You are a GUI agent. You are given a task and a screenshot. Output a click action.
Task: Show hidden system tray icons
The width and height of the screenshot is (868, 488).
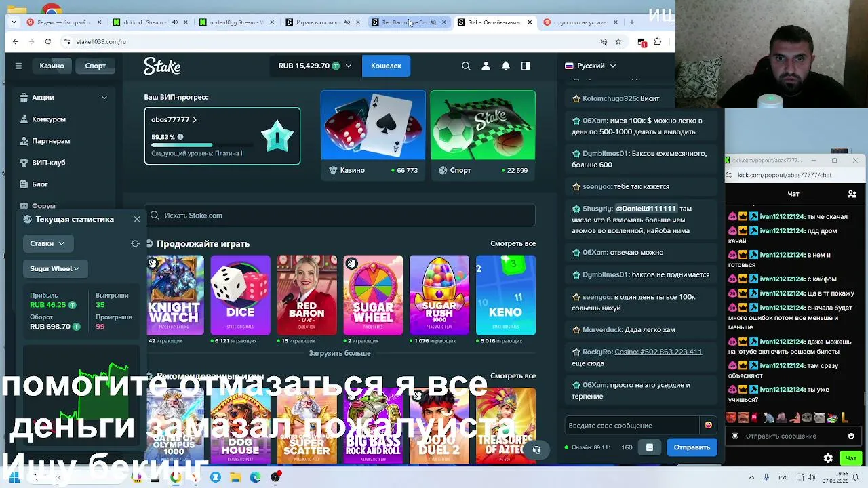[x=751, y=477]
